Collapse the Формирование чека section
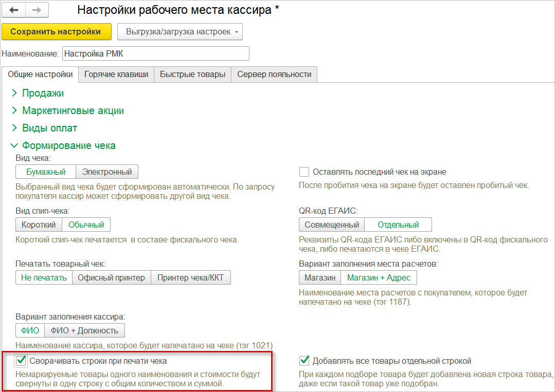Screen dimensions: 555x392 coord(68,145)
